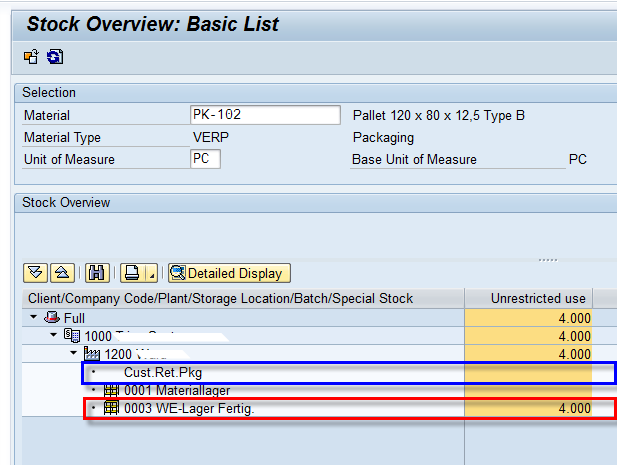Viewport: 617px width, 465px height.
Task: Select the 0001 Materiallager storage location
Action: pyautogui.click(x=170, y=390)
